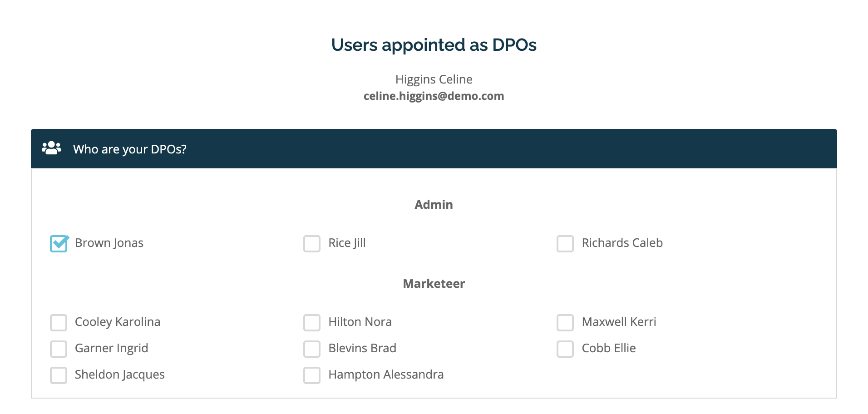Click the celine.higgins@demo.com email text

(434, 96)
